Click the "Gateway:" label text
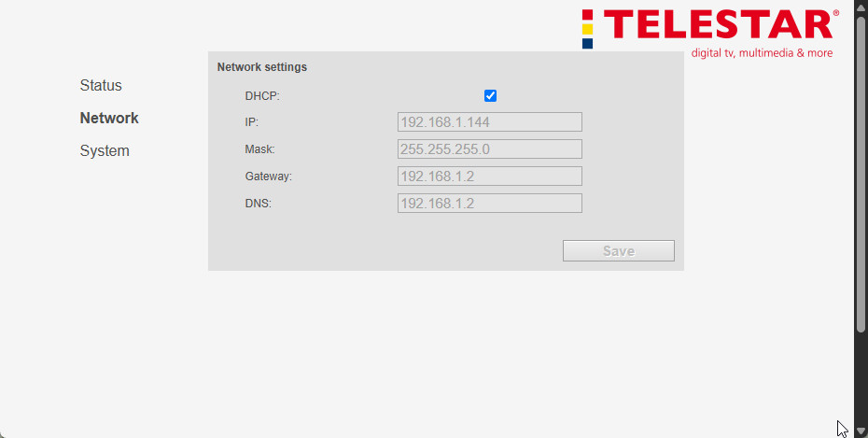This screenshot has width=868, height=438. pos(269,177)
